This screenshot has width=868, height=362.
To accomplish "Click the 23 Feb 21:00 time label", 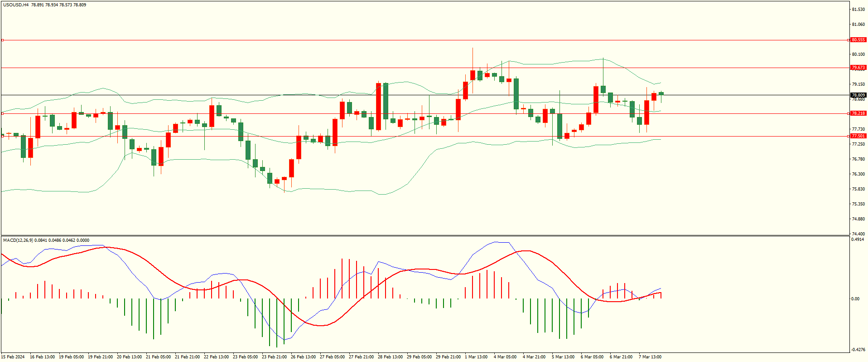I will (275, 357).
